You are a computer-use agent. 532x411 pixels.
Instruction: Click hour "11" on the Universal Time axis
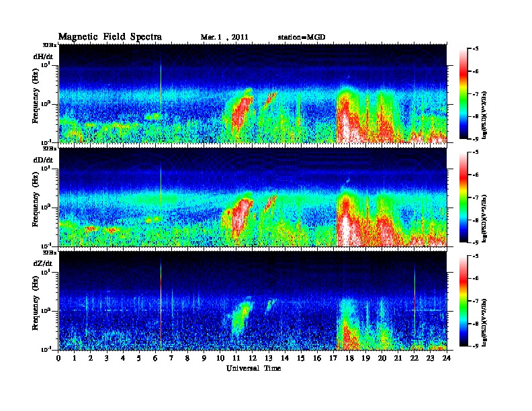pyautogui.click(x=236, y=358)
